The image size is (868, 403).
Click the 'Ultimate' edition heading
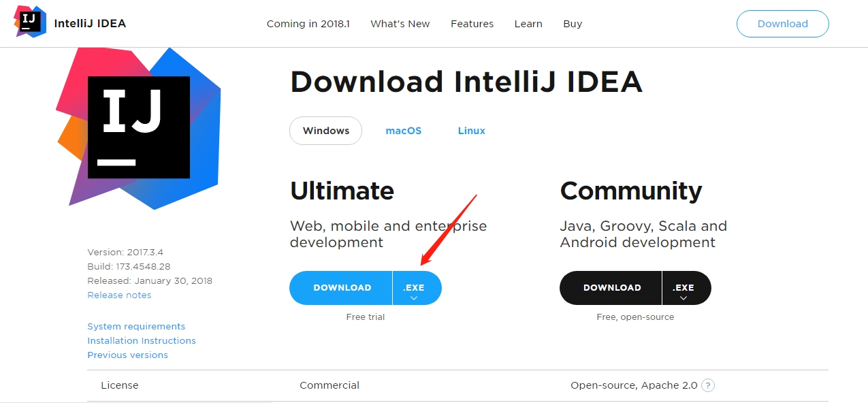click(x=342, y=191)
